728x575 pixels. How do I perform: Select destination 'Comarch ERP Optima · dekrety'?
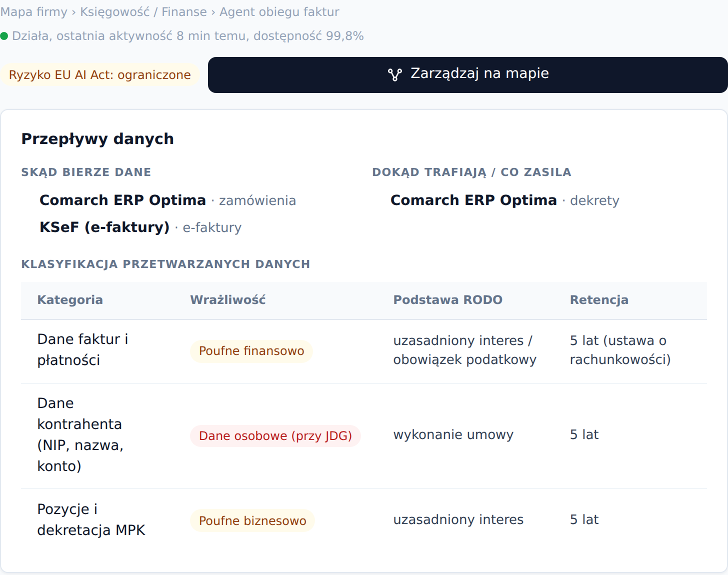(505, 200)
